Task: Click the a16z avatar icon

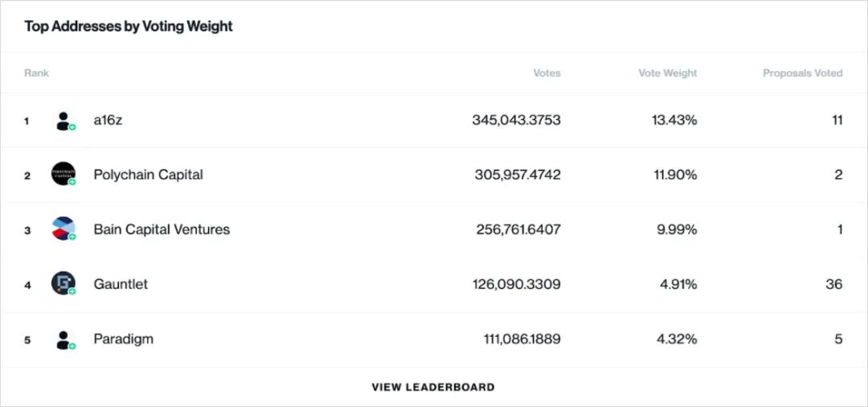Action: click(63, 120)
